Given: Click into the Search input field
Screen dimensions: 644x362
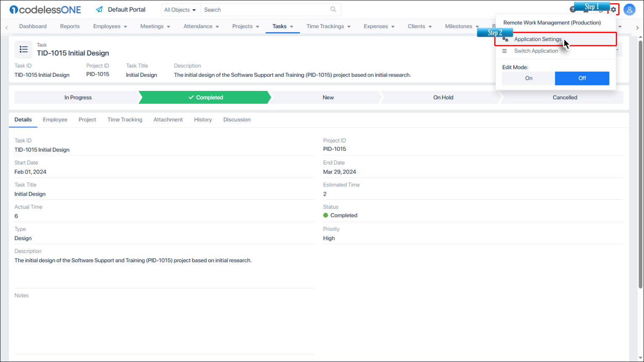Looking at the screenshot, I should point(264,10).
